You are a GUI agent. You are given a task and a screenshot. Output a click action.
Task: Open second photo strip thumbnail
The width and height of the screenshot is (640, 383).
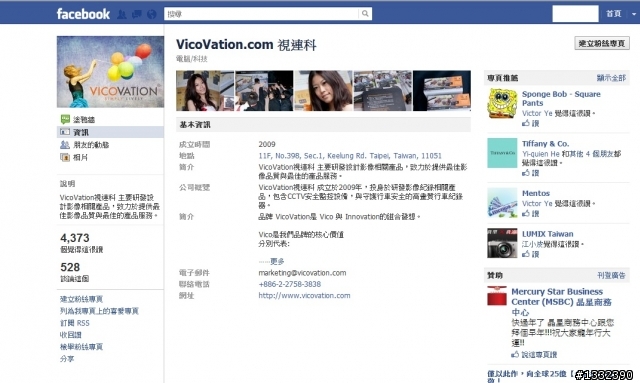[264, 91]
